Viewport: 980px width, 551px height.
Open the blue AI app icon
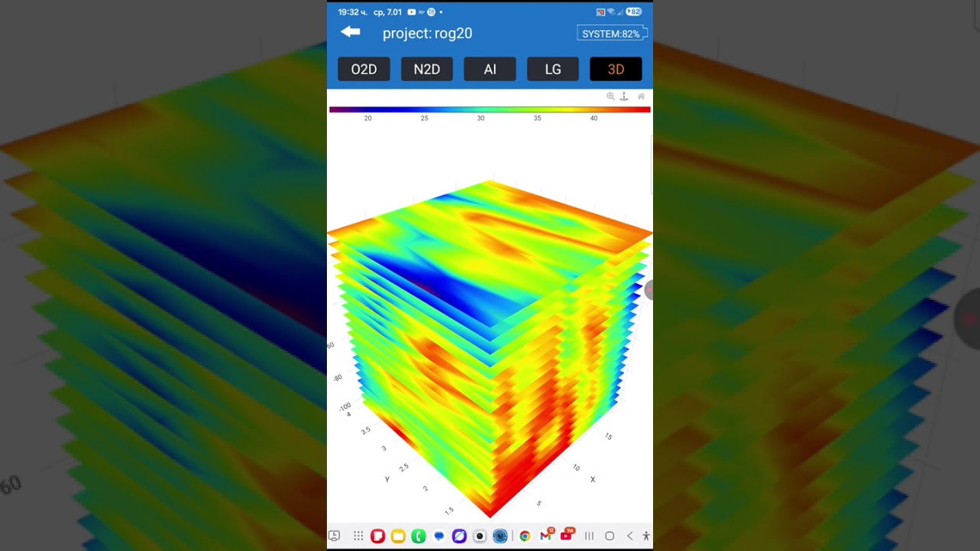500,536
